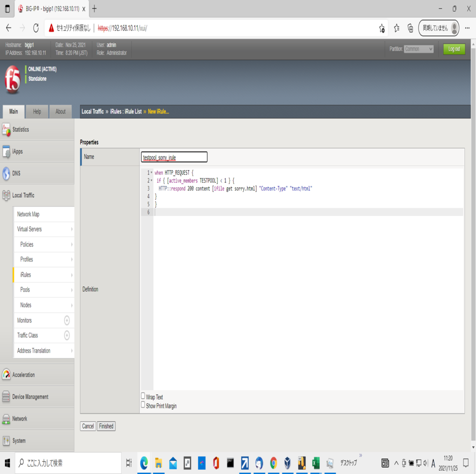The height and width of the screenshot is (474, 476).
Task: Click the plus icon beside Monitors
Action: [66, 320]
